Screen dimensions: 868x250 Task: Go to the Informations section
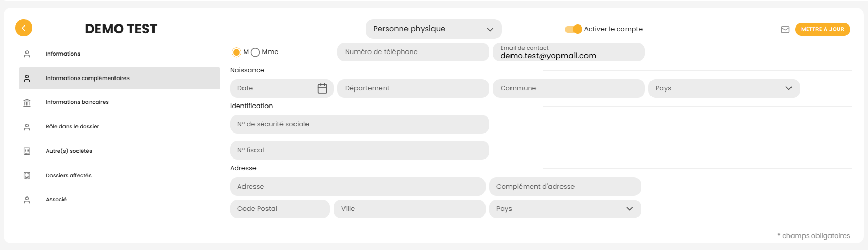pyautogui.click(x=63, y=54)
